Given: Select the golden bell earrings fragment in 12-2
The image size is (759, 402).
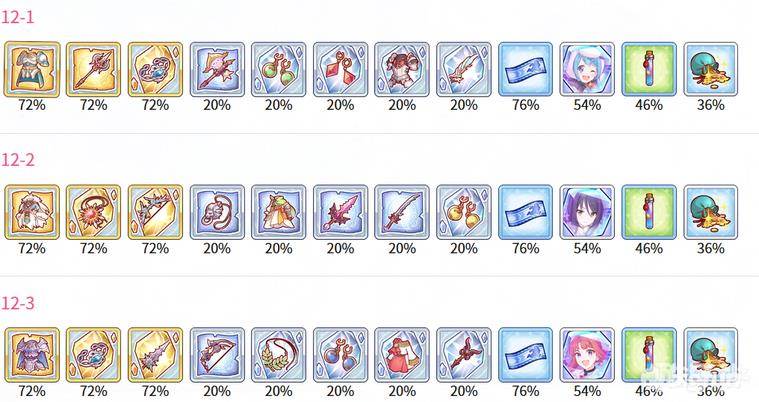Looking at the screenshot, I should coord(464,212).
